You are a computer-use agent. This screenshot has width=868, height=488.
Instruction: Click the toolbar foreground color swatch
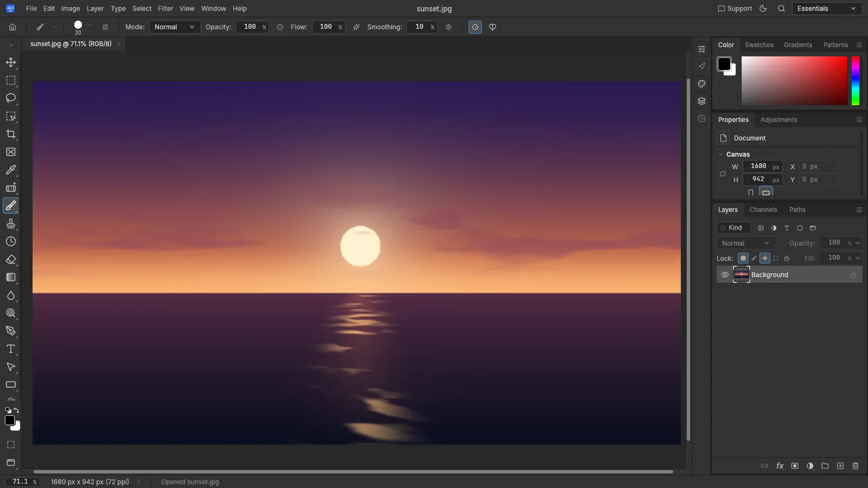pyautogui.click(x=10, y=420)
